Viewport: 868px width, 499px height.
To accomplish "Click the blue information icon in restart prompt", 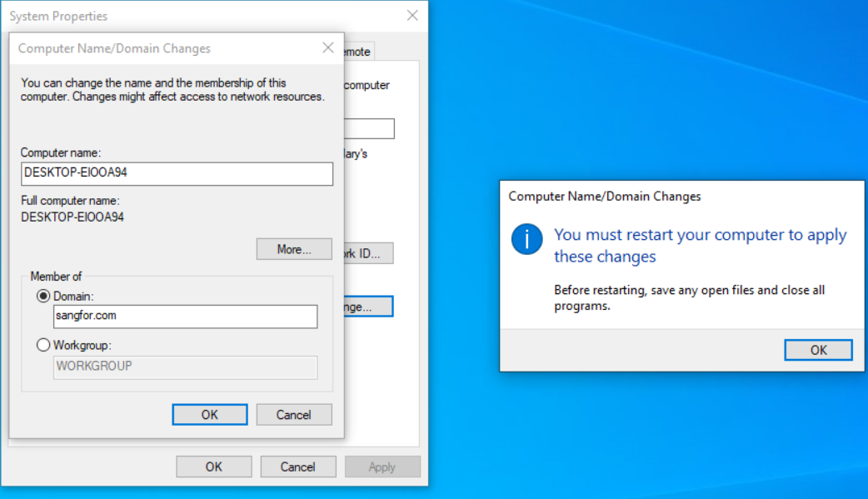I will pyautogui.click(x=527, y=239).
